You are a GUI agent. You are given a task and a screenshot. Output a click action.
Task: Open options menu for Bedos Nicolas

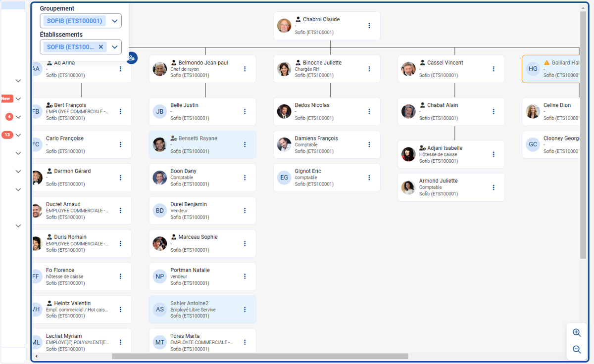coord(369,111)
